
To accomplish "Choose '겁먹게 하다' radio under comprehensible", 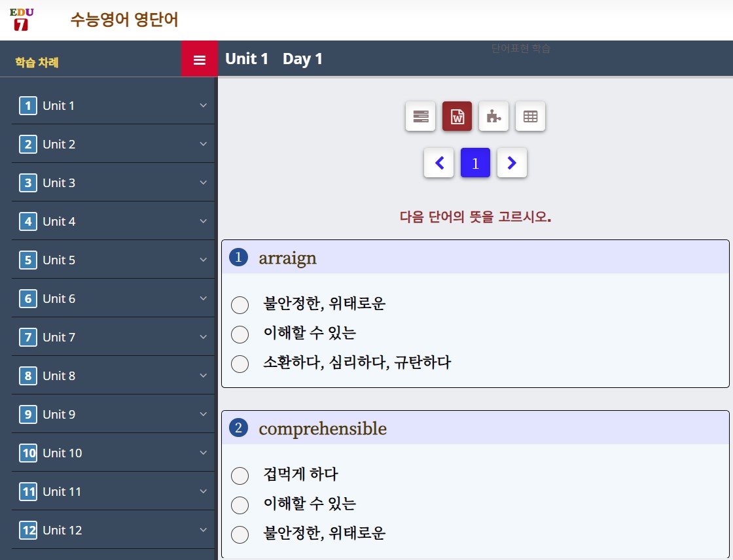I will 240,476.
